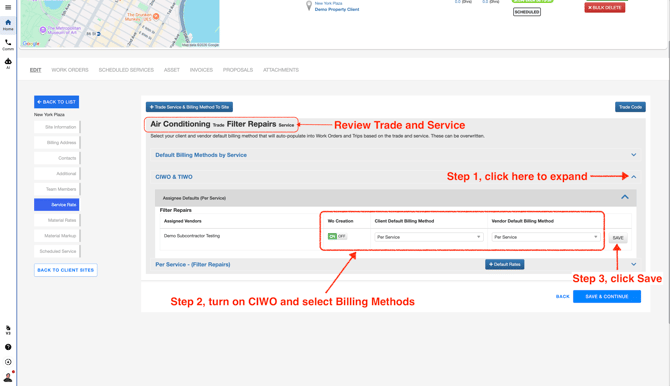Go to Home in the sidebar
Viewport: 670px width, 386px height.
(8, 25)
